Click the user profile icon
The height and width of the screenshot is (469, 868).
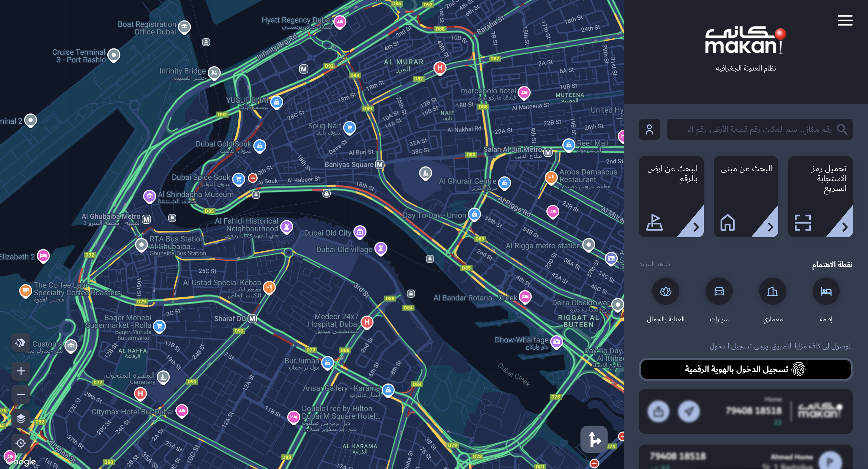click(649, 129)
